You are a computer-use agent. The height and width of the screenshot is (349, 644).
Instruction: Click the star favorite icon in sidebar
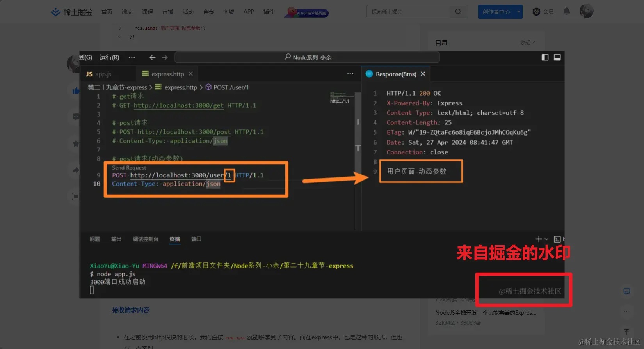(x=76, y=143)
